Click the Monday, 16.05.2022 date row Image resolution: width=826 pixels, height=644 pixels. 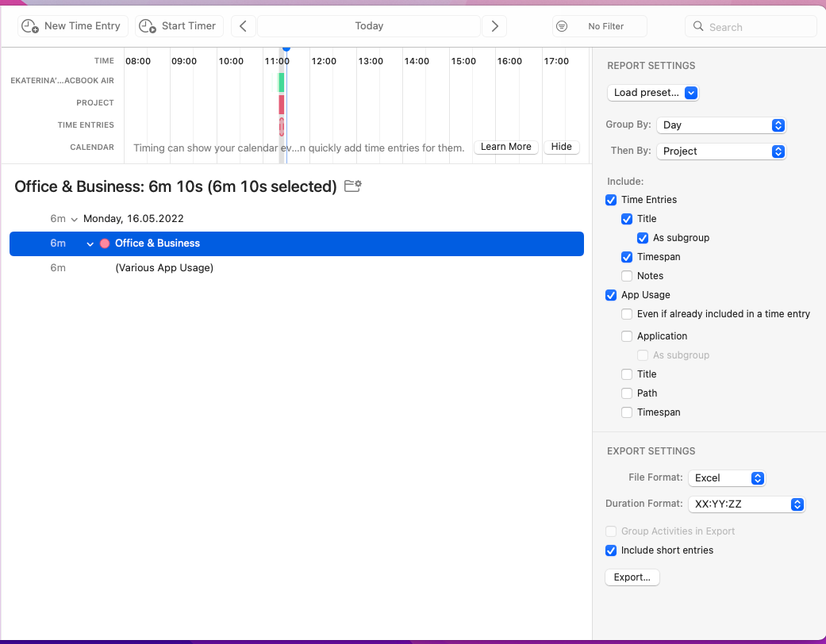click(x=297, y=219)
